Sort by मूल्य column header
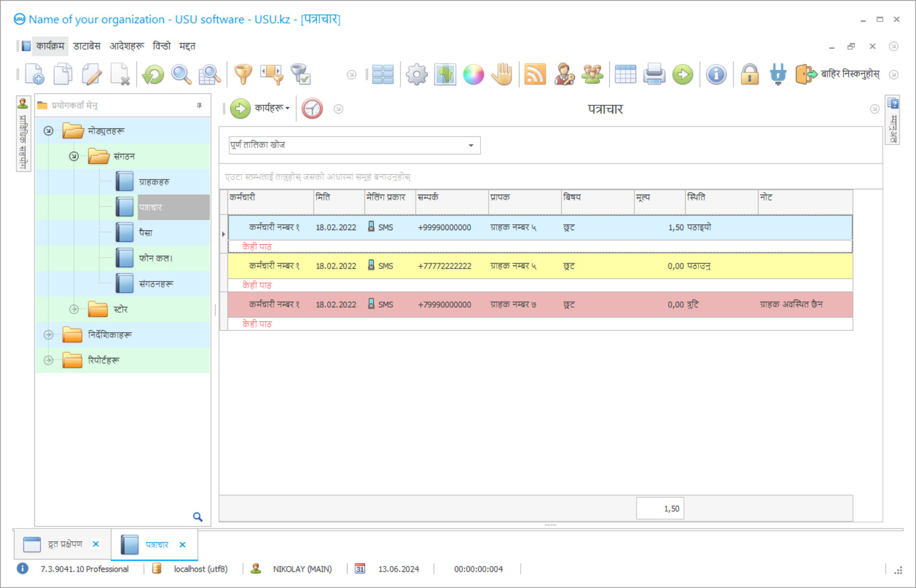 [x=659, y=202]
